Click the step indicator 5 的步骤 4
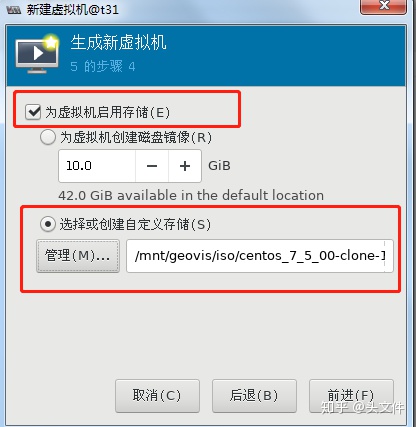 [103, 66]
